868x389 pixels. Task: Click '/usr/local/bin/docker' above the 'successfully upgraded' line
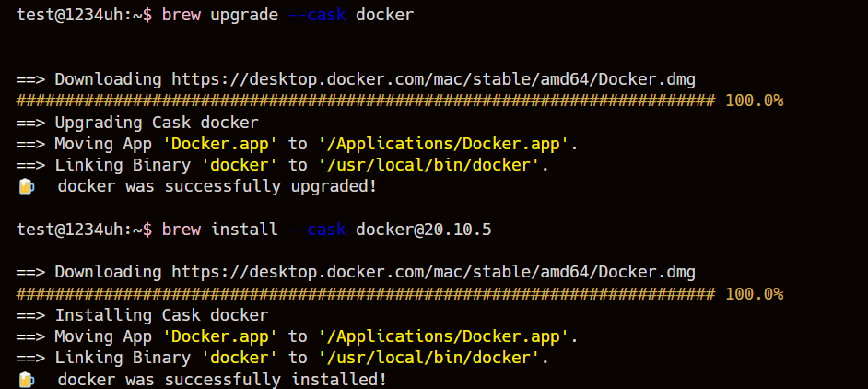pos(429,165)
